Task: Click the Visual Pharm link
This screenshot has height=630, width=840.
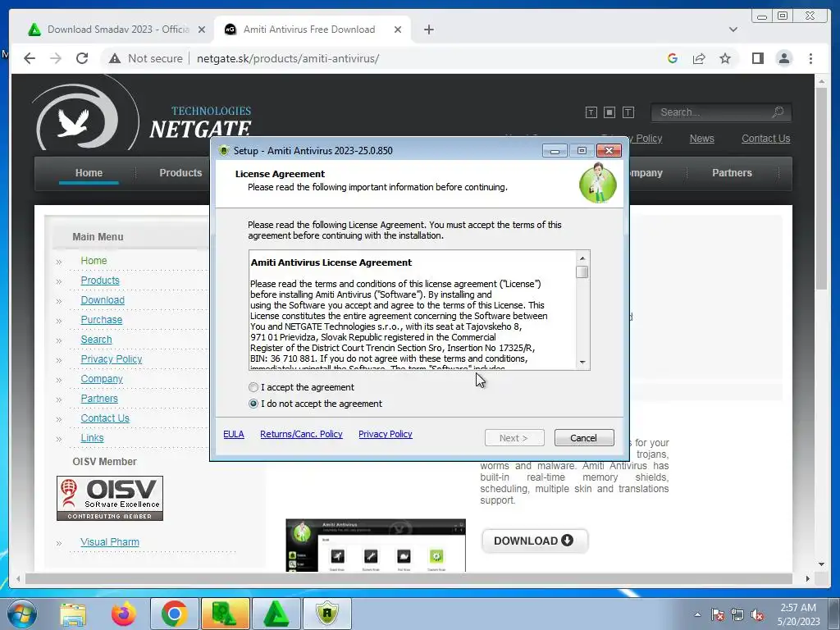Action: 110,542
